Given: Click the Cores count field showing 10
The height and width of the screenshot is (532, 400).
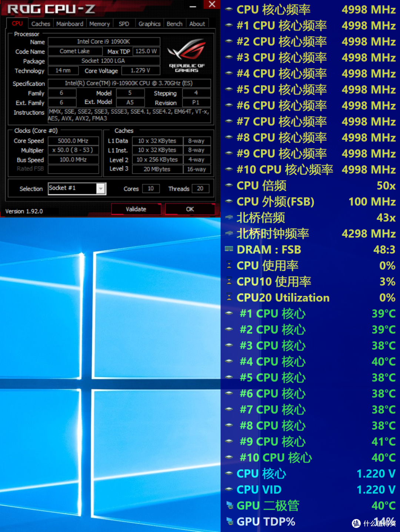Looking at the screenshot, I should click(151, 189).
